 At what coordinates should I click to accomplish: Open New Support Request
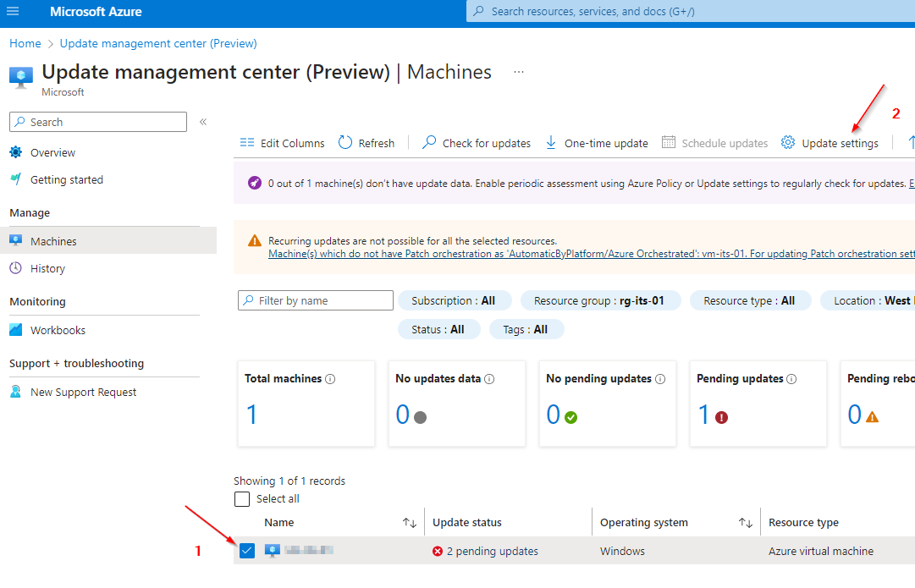click(x=82, y=392)
